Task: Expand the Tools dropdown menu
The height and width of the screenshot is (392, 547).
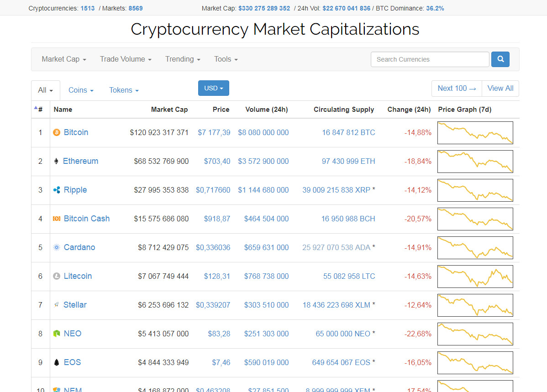Action: pyautogui.click(x=226, y=59)
